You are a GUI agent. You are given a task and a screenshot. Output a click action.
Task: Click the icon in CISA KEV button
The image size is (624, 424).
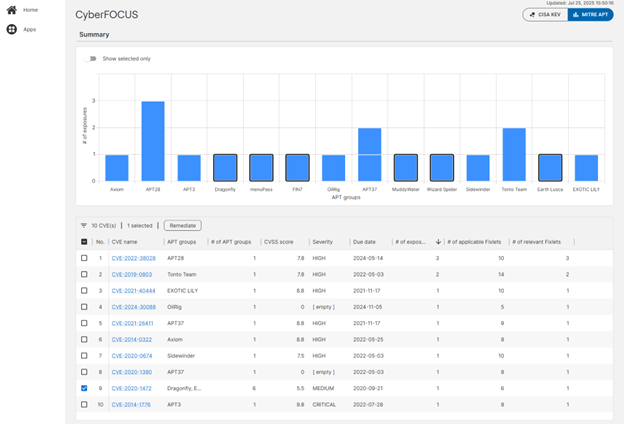532,15
